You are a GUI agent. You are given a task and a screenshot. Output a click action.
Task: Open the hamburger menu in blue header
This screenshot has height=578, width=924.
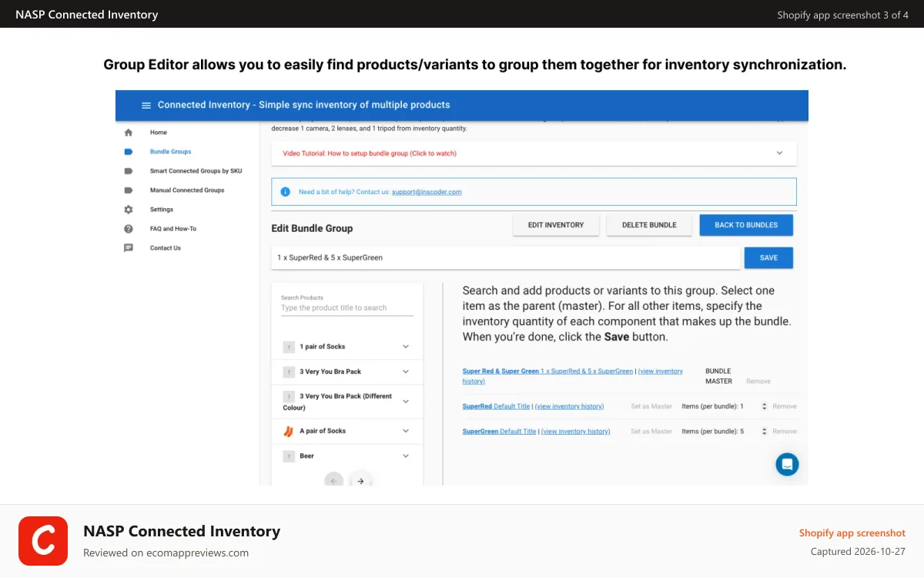point(146,106)
